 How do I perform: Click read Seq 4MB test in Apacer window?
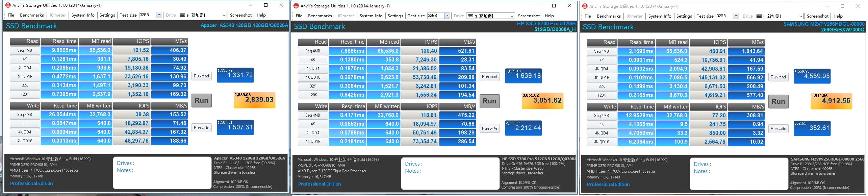coord(25,50)
